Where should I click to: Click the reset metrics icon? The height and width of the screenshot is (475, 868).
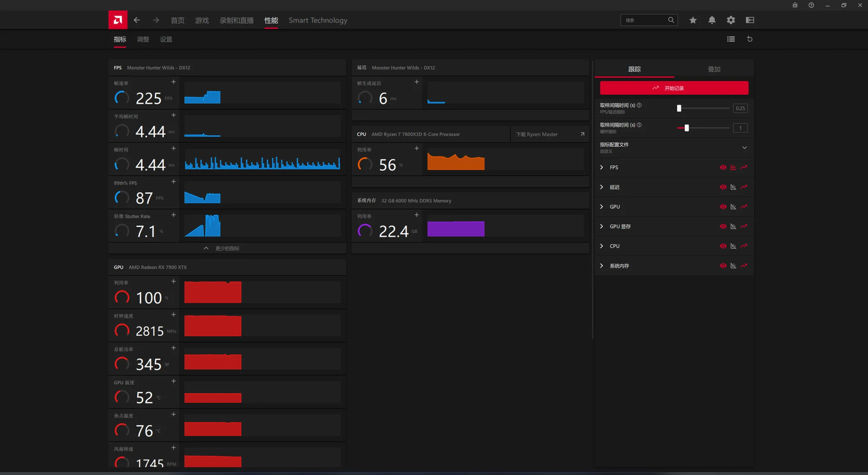(x=750, y=39)
